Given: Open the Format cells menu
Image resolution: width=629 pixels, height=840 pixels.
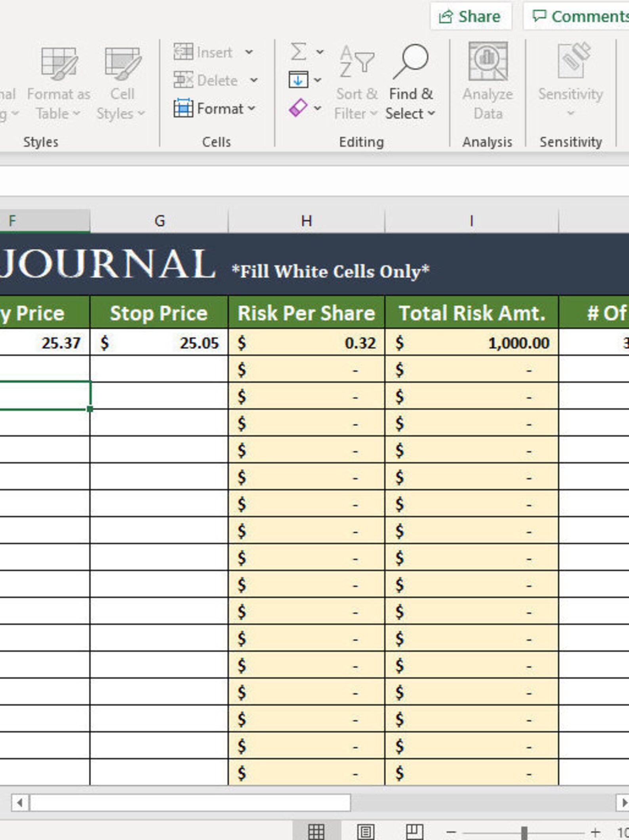Looking at the screenshot, I should (x=214, y=108).
